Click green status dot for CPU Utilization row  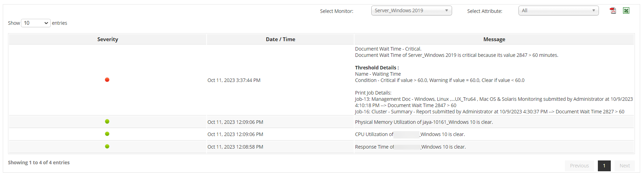[107, 134]
